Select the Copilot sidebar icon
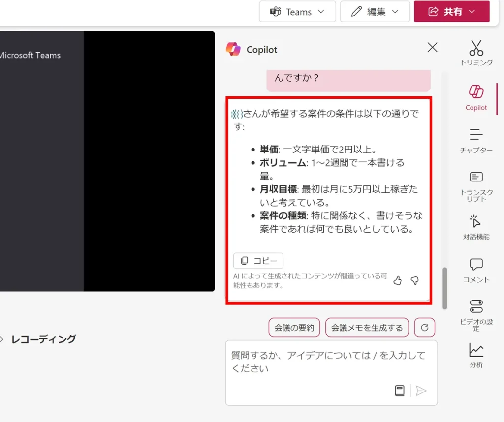The image size is (504, 422). 476,97
